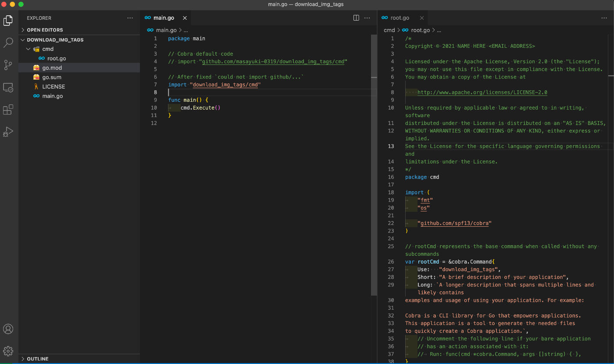This screenshot has width=614, height=364.
Task: Open the LICENSE file in Explorer
Action: (79, 87)
